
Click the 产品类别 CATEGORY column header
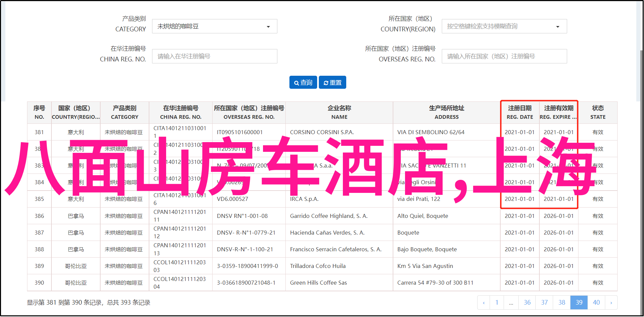125,112
